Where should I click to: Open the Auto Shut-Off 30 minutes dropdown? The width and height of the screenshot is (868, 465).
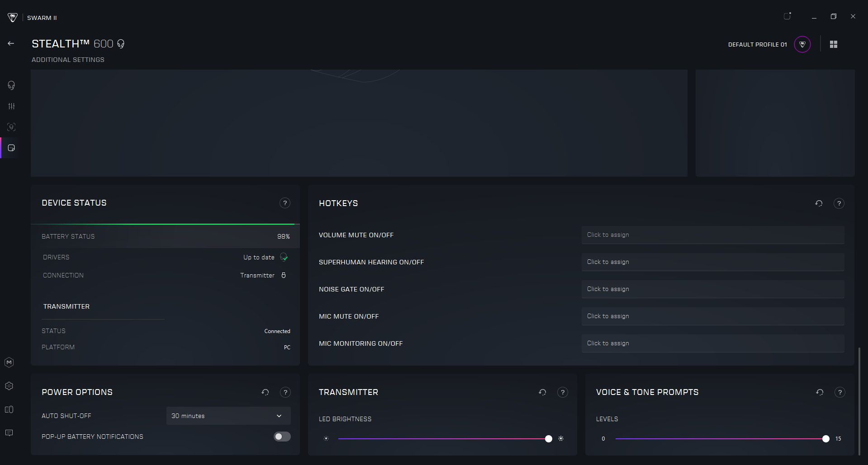pyautogui.click(x=228, y=416)
